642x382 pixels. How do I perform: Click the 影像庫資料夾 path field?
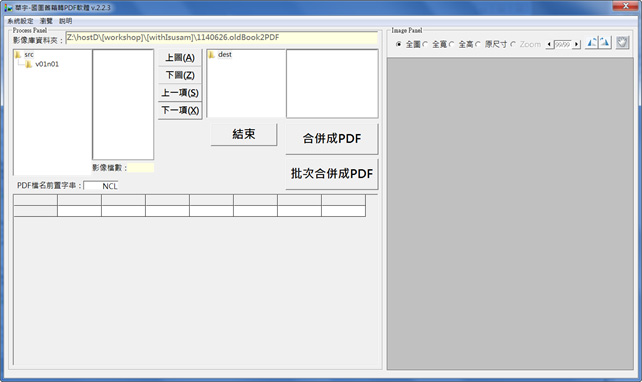tap(222, 38)
